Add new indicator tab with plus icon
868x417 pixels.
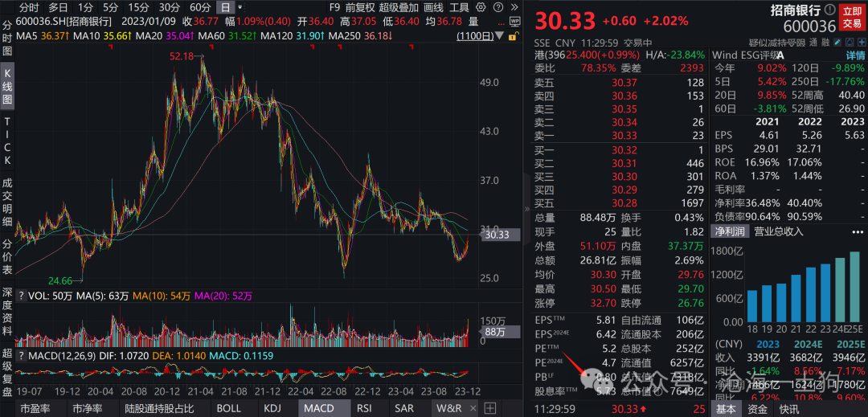coord(490,408)
